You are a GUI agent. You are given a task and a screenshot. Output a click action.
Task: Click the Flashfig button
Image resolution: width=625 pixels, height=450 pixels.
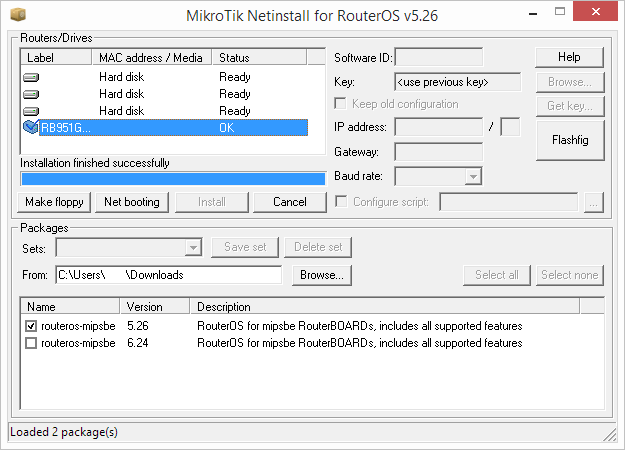(x=570, y=140)
